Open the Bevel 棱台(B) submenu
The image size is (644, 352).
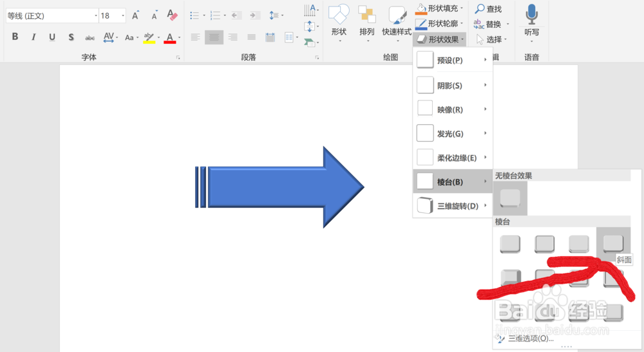453,181
